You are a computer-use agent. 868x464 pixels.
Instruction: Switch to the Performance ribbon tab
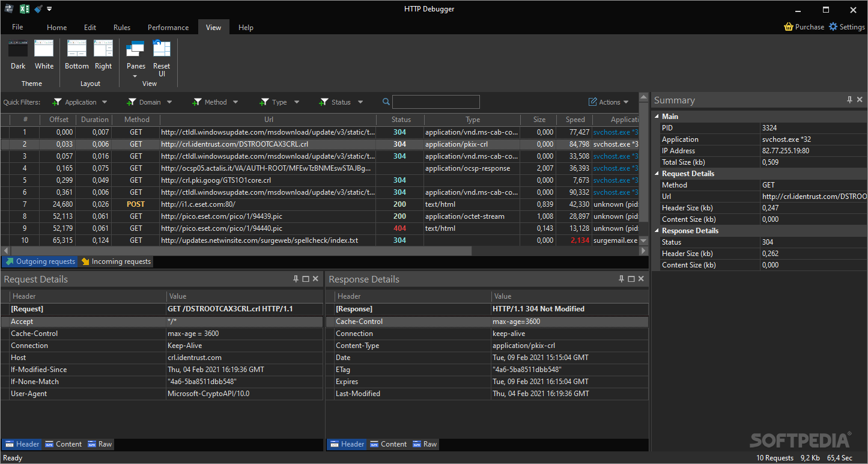pyautogui.click(x=168, y=28)
